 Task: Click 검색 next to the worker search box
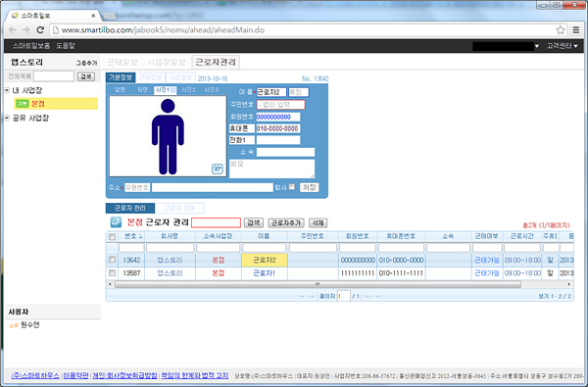pos(254,222)
